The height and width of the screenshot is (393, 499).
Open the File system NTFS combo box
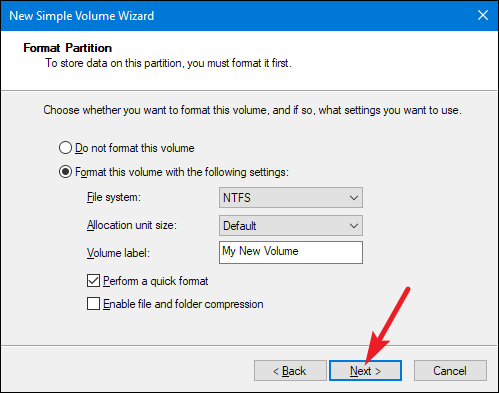291,198
